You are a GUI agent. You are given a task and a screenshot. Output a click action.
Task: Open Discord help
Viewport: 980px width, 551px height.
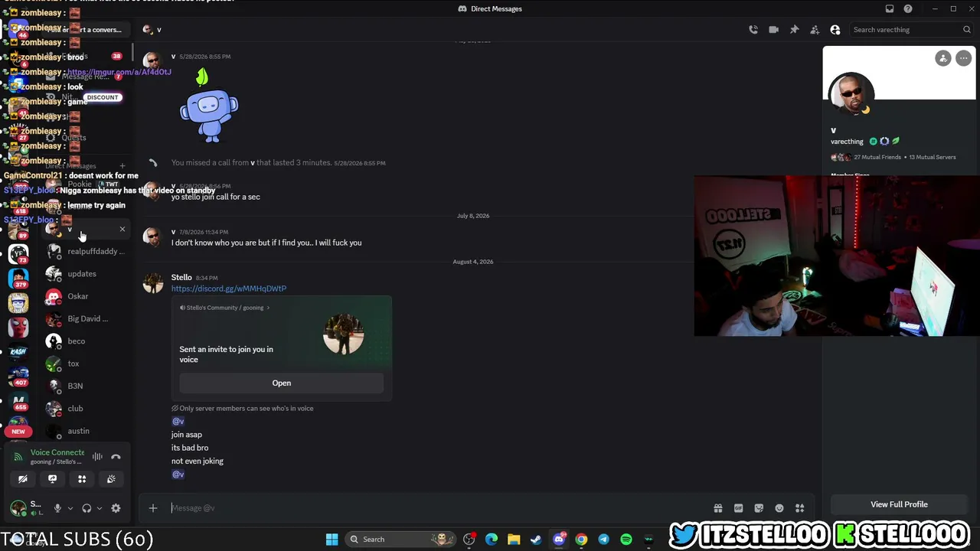[908, 8]
